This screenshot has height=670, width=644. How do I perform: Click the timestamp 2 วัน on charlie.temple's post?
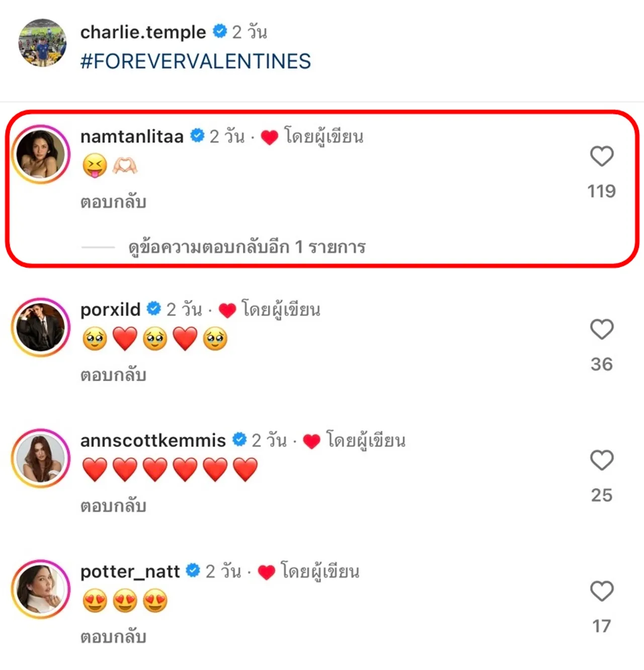249,32
